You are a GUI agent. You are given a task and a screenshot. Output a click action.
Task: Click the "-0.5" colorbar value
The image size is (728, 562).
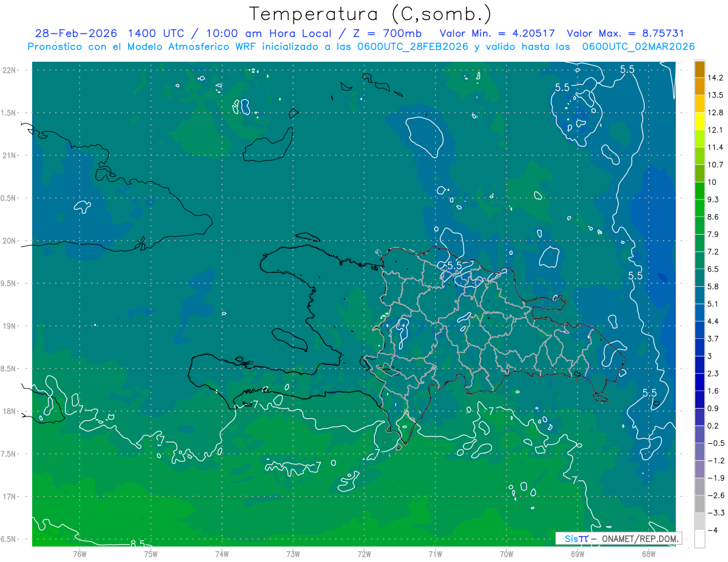pyautogui.click(x=716, y=443)
